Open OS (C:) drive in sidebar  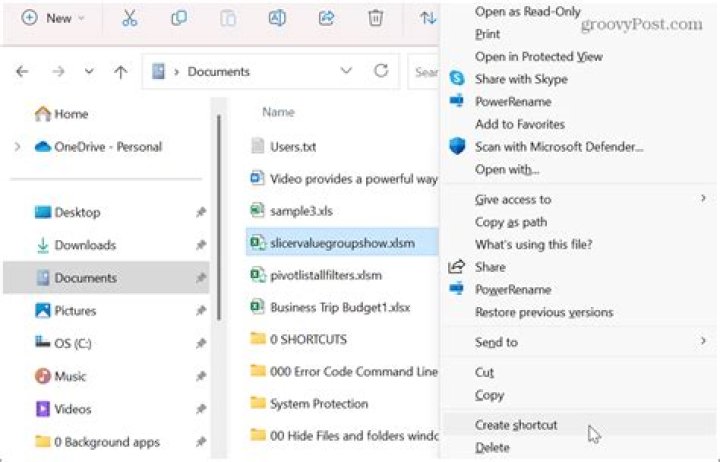tap(63, 344)
